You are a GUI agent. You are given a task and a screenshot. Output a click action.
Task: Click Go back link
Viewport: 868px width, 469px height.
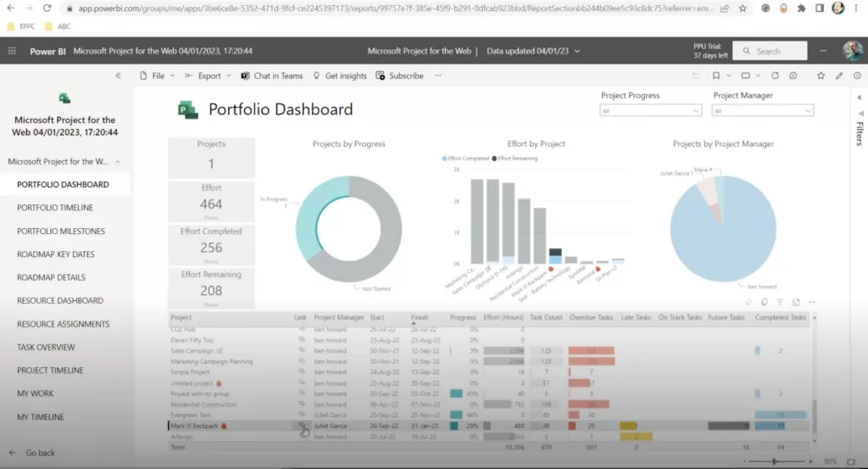tap(32, 452)
